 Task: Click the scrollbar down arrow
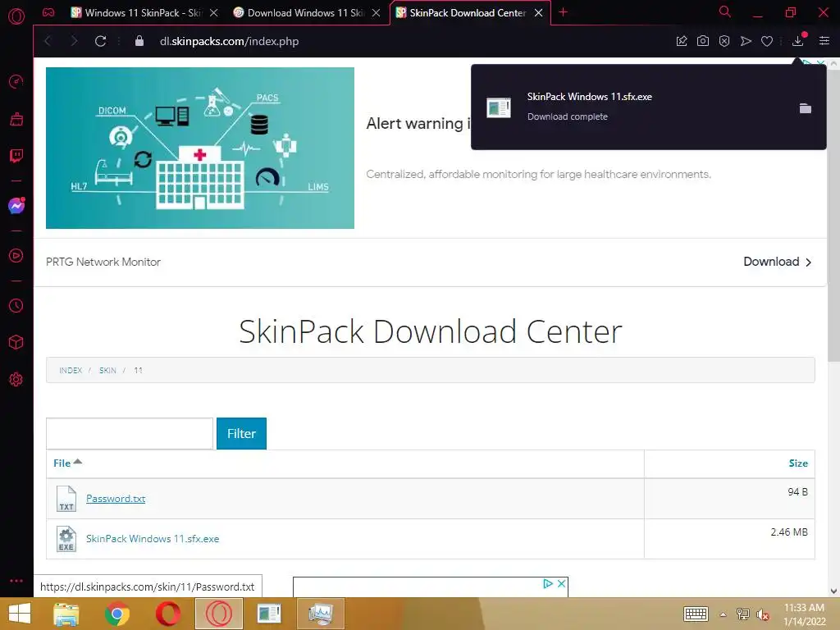(833, 591)
